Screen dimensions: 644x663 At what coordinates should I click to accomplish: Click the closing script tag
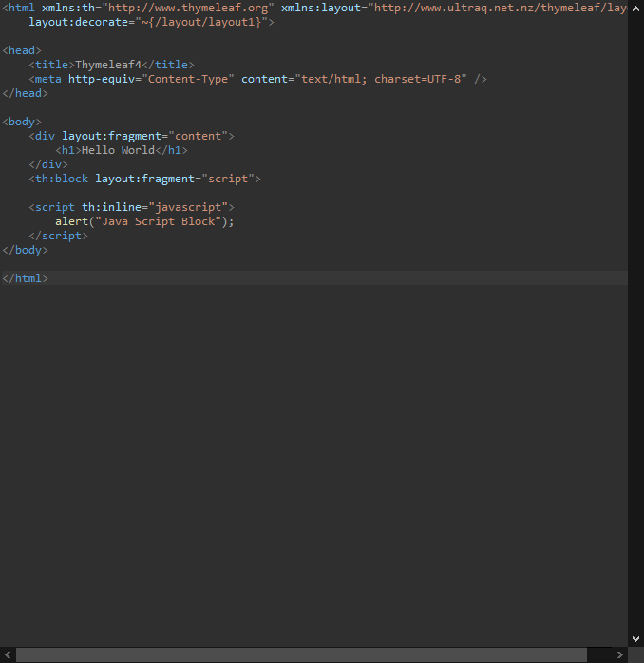coord(58,236)
